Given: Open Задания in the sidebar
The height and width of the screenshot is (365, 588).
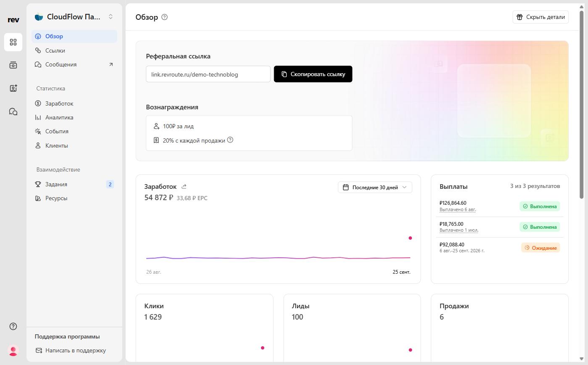Looking at the screenshot, I should coord(74,184).
